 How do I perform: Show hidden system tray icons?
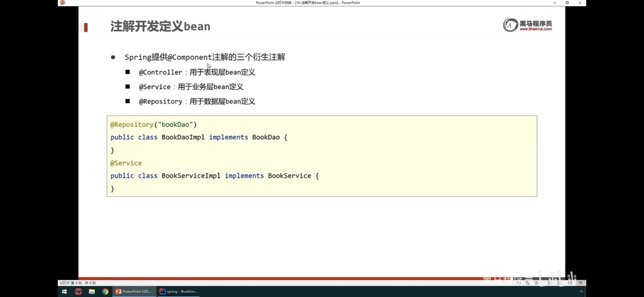pos(581,292)
